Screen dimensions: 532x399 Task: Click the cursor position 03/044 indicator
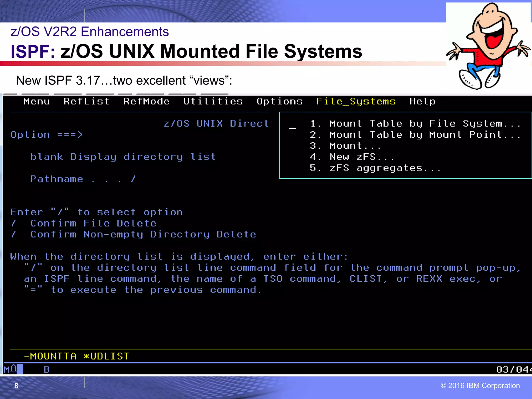coord(514,369)
